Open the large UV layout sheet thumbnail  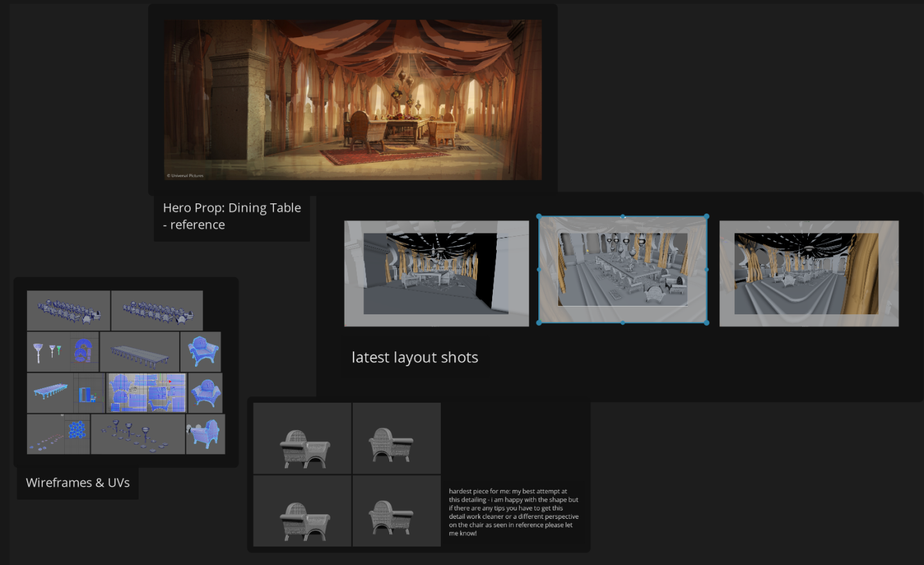click(x=147, y=392)
